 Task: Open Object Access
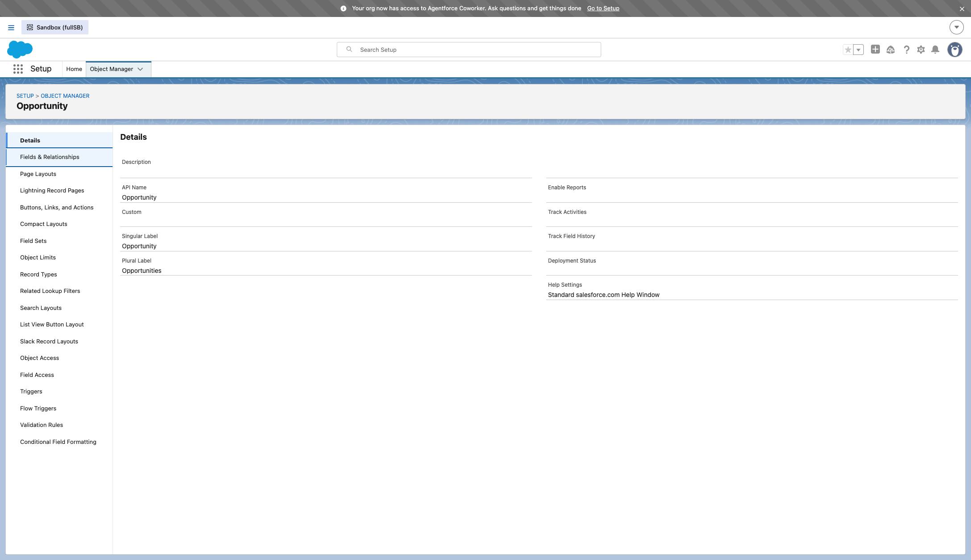click(59, 358)
